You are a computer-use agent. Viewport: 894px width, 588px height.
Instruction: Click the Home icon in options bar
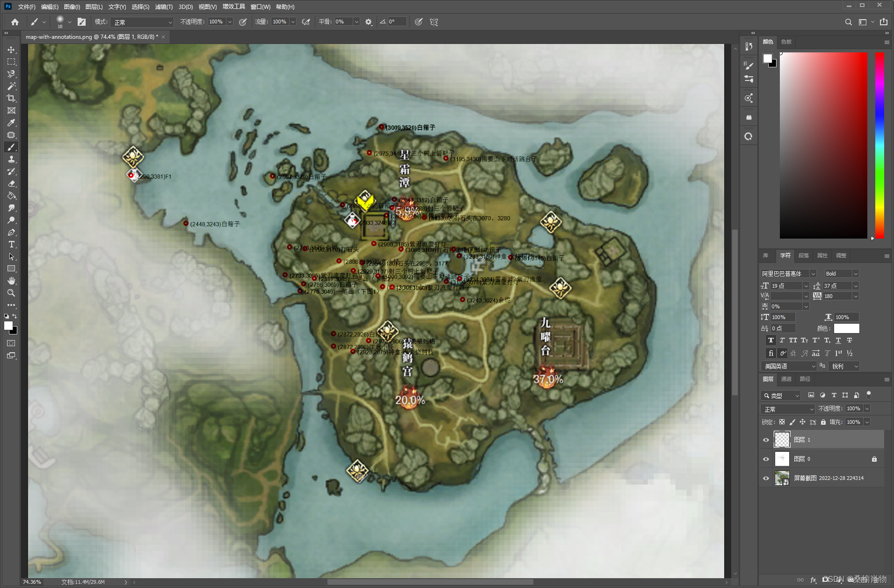[x=15, y=22]
